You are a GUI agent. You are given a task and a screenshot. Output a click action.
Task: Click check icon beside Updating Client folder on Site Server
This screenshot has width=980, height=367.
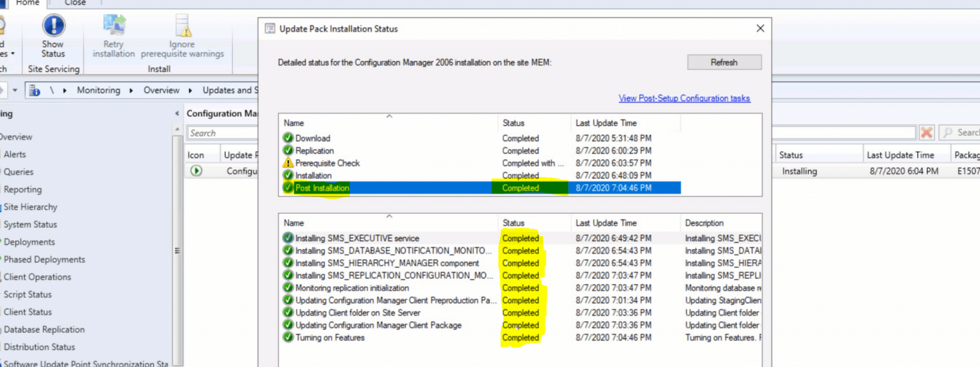pos(288,312)
